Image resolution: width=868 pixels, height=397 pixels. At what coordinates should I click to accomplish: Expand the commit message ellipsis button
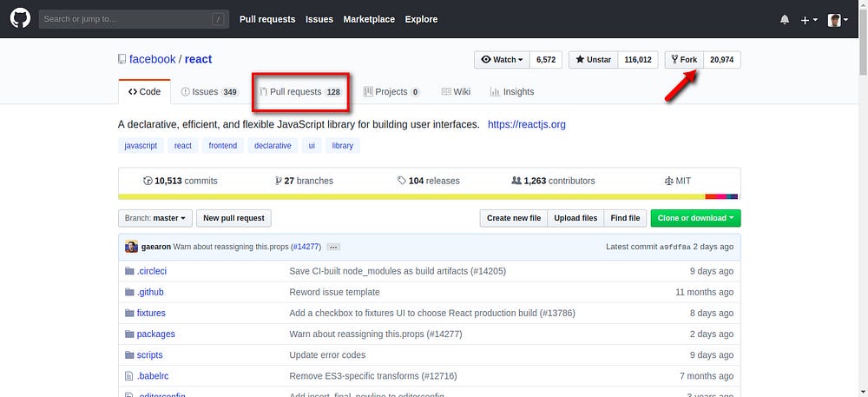pos(333,247)
